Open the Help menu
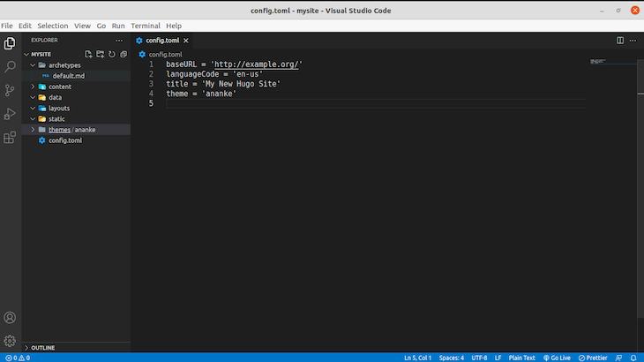This screenshot has width=644, height=362. (x=174, y=26)
